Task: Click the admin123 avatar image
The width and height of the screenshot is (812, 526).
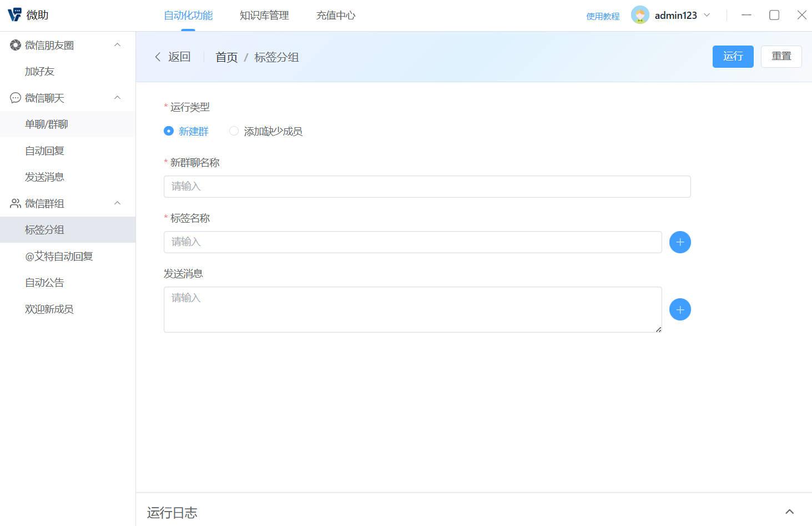Action: tap(640, 15)
